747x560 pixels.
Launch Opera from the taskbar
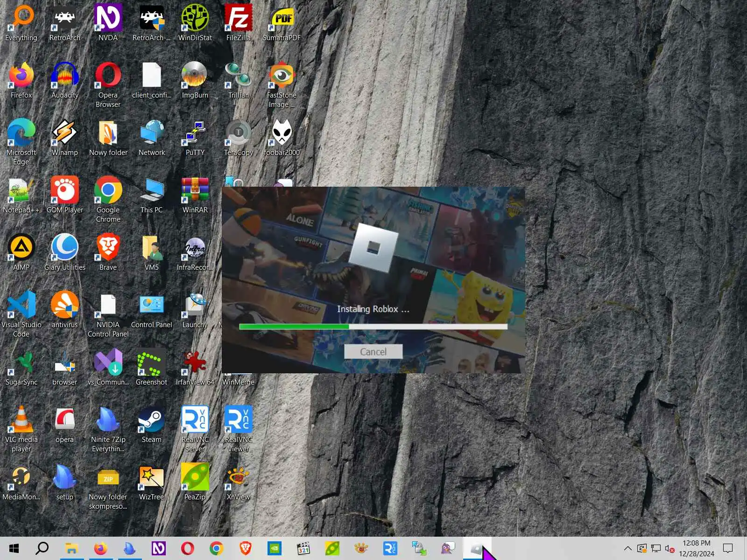pyautogui.click(x=187, y=548)
